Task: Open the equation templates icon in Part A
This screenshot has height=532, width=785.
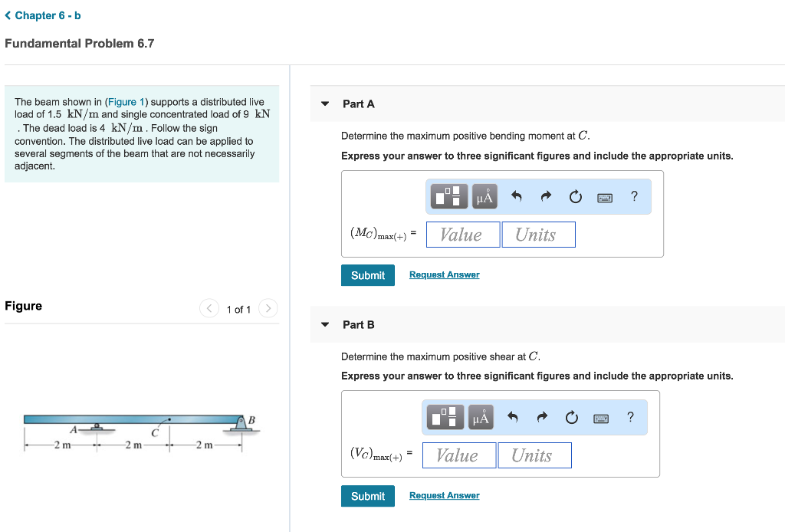Action: tap(448, 196)
